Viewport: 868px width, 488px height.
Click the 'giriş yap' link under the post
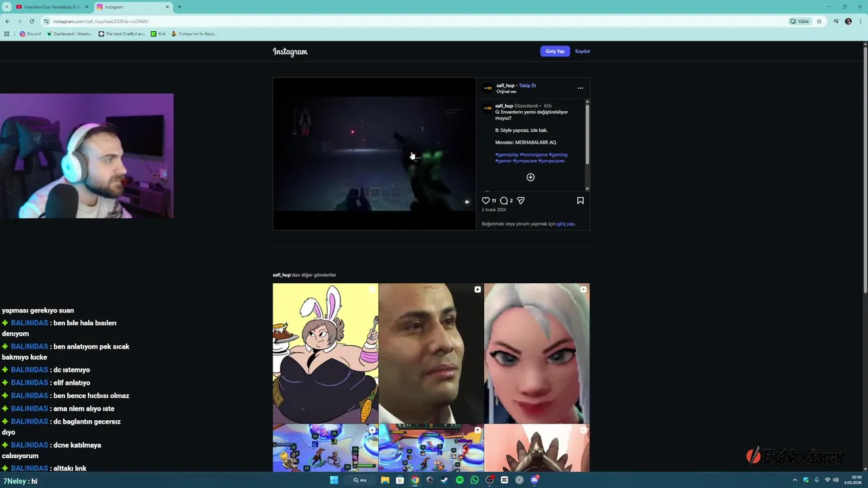coord(566,224)
